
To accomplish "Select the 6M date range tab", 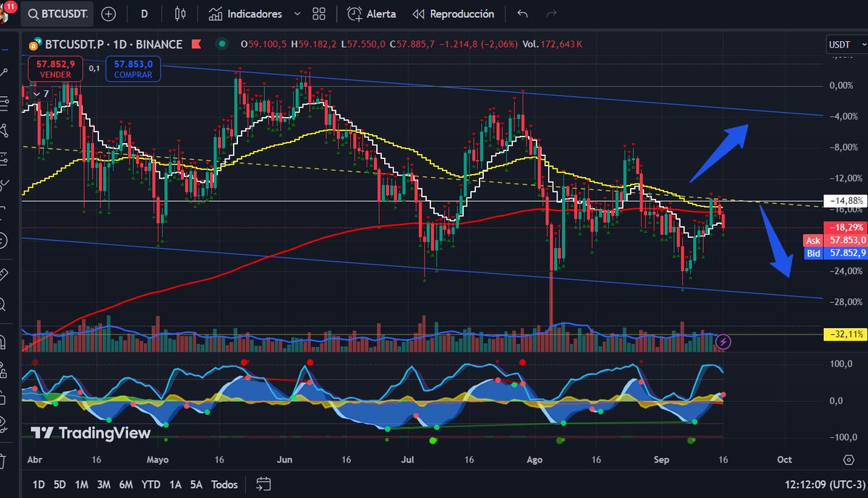I will pos(126,484).
